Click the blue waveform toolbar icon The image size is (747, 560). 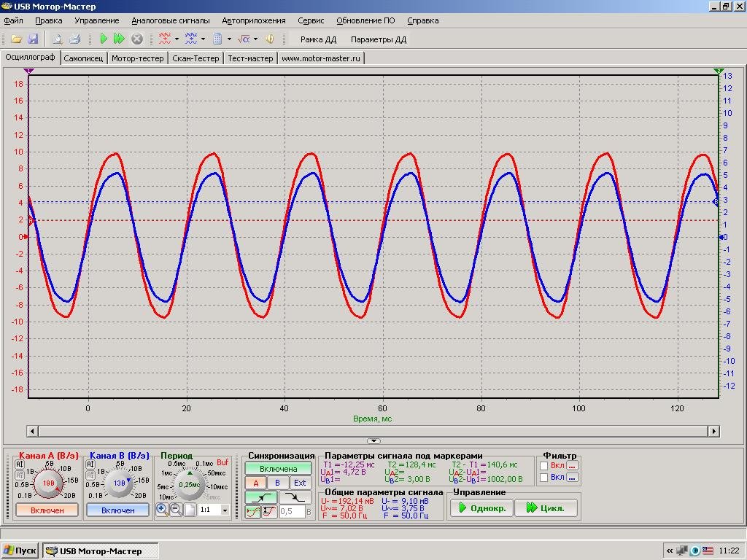click(191, 39)
